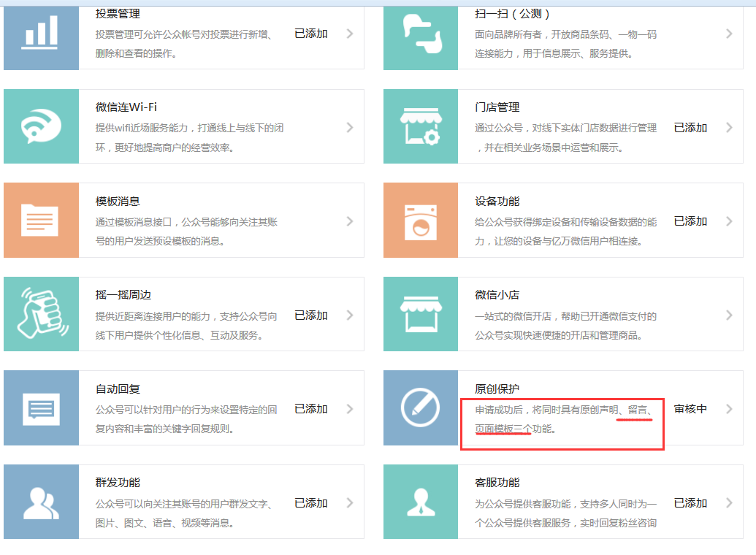Image resolution: width=756 pixels, height=555 pixels.
Task: Open the 微信小店 chevron arrow
Action: click(729, 315)
